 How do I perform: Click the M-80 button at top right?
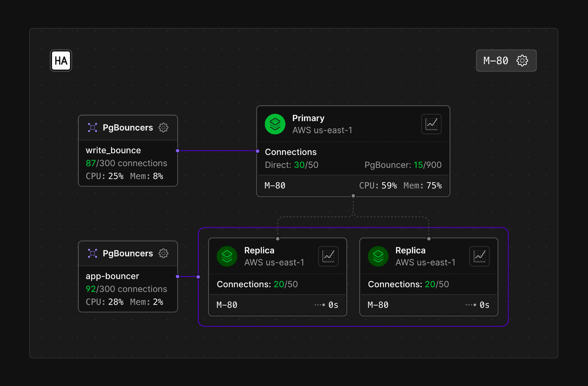pyautogui.click(x=496, y=61)
